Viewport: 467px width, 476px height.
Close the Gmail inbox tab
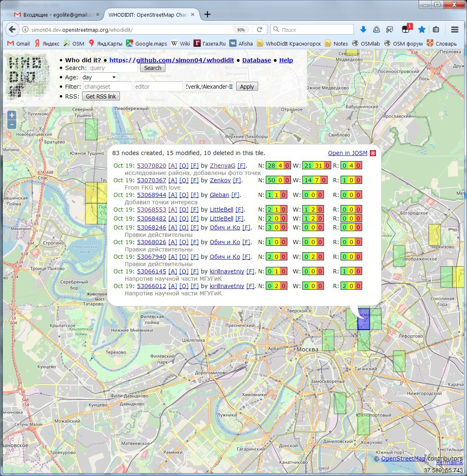98,15
